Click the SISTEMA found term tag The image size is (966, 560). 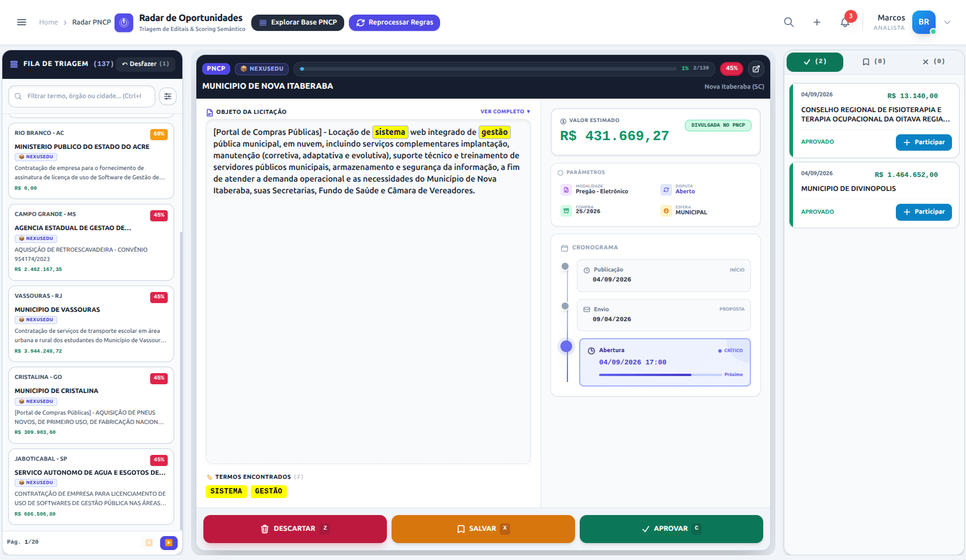click(226, 492)
